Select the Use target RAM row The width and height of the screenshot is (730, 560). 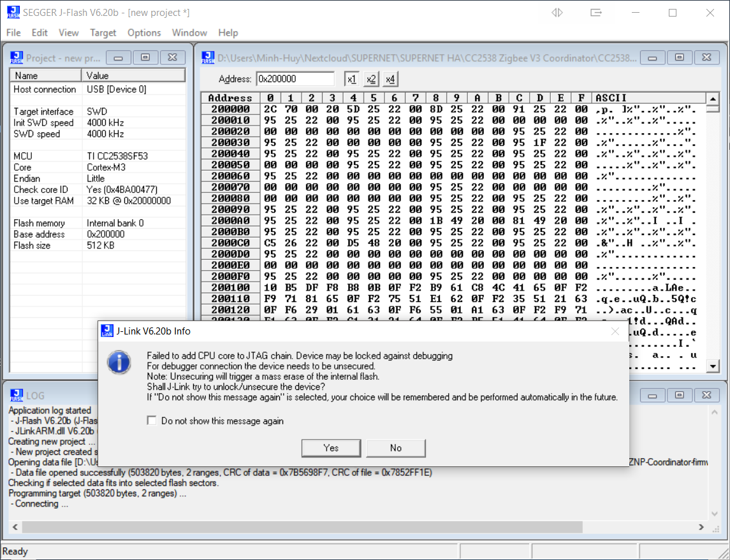98,201
